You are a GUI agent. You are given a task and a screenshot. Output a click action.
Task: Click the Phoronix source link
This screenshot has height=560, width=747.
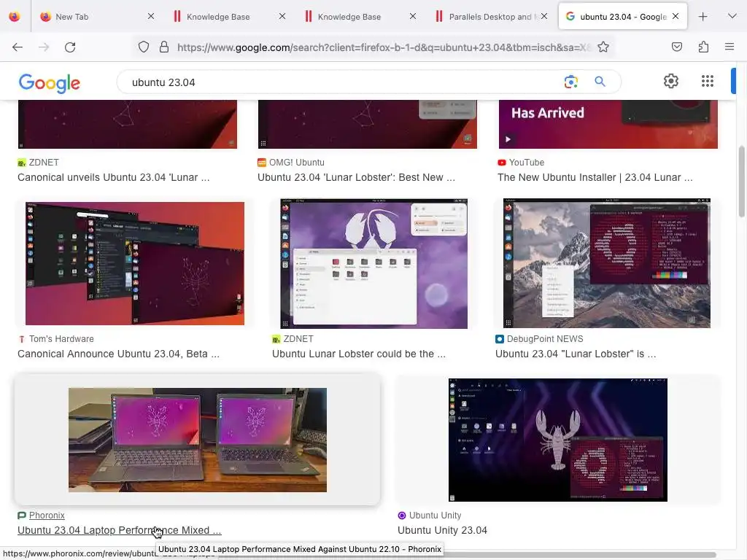click(x=47, y=516)
